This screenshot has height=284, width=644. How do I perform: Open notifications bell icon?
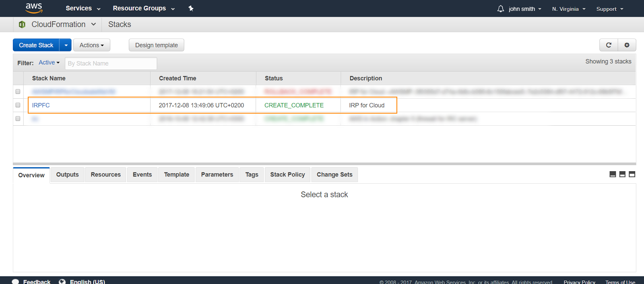coord(500,8)
